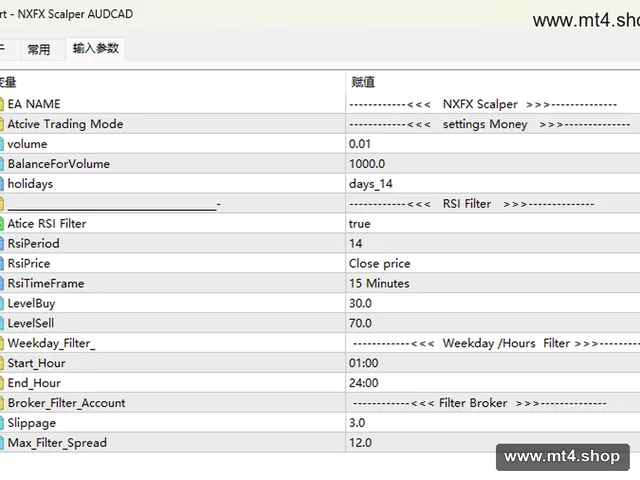Image resolution: width=640 pixels, height=480 pixels.
Task: Click the RsiTimeFrame parameter icon
Action: (2, 283)
